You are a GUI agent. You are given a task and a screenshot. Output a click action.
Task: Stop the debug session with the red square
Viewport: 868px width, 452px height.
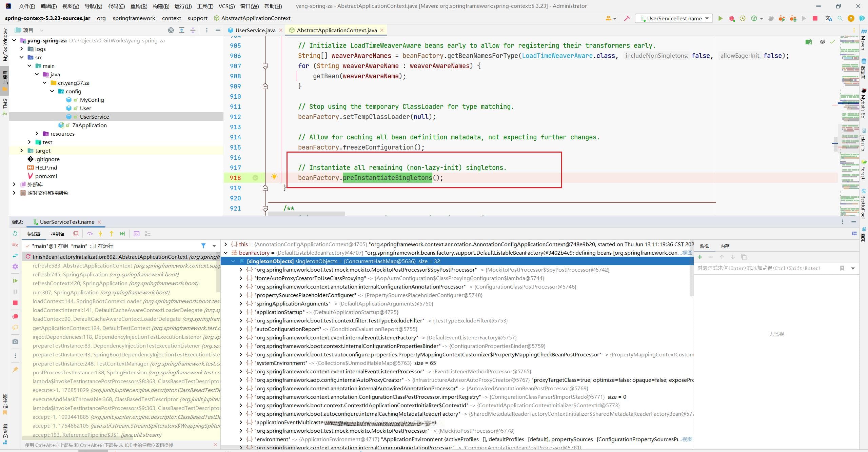15,303
